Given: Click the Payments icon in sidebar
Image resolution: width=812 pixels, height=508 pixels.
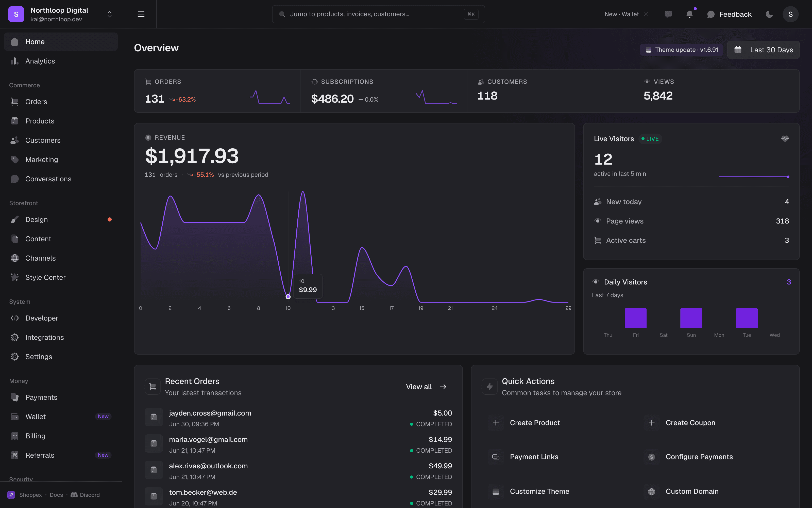Looking at the screenshot, I should pos(14,397).
